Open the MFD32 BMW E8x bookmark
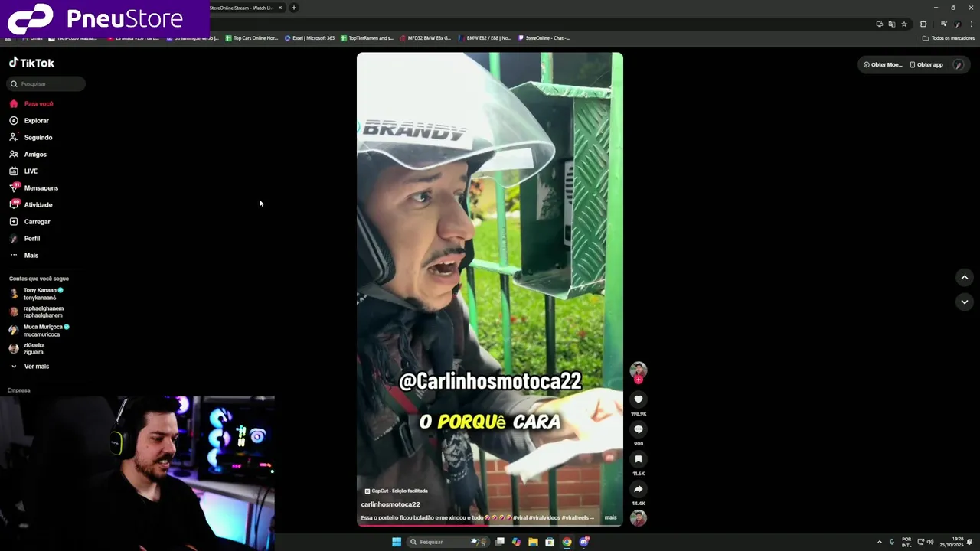The image size is (980, 551). pyautogui.click(x=426, y=37)
